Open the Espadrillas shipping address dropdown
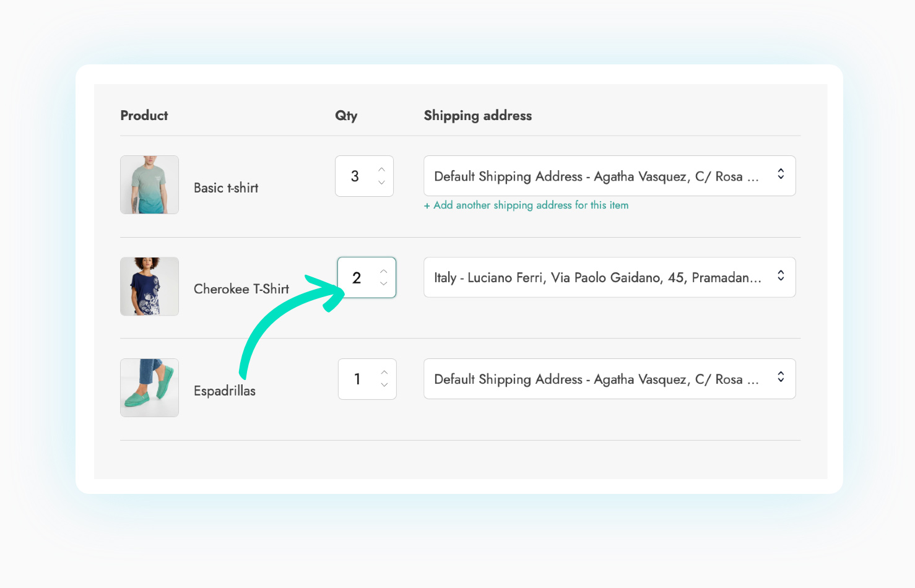This screenshot has width=915, height=588. (x=609, y=379)
